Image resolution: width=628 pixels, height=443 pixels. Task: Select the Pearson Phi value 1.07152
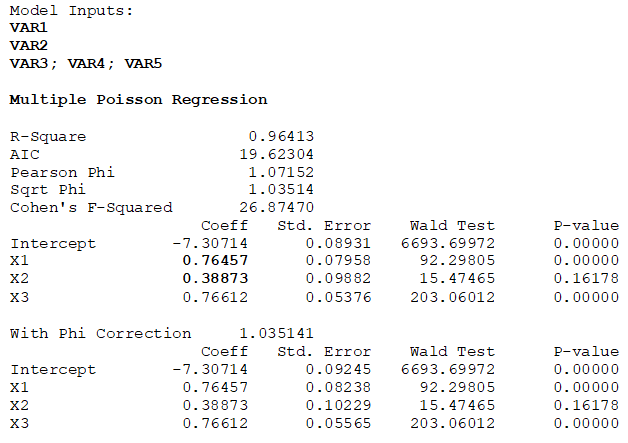click(281, 172)
